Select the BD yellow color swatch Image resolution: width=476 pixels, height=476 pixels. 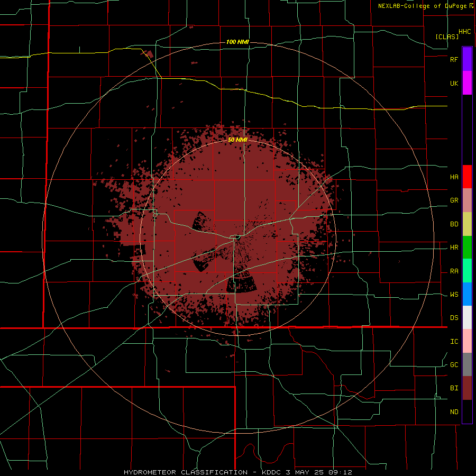(x=467, y=224)
